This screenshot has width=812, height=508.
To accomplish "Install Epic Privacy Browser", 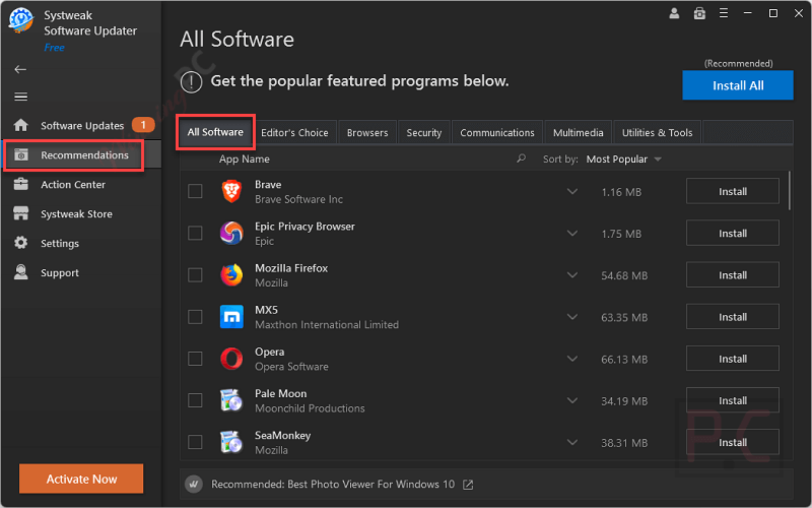I will pyautogui.click(x=733, y=233).
